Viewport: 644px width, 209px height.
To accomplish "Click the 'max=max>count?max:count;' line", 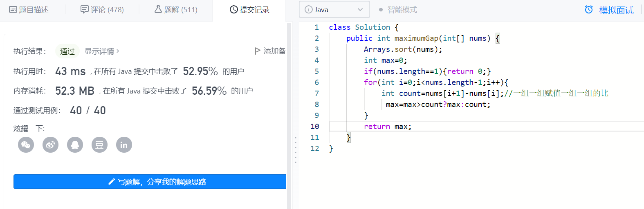I will click(438, 104).
